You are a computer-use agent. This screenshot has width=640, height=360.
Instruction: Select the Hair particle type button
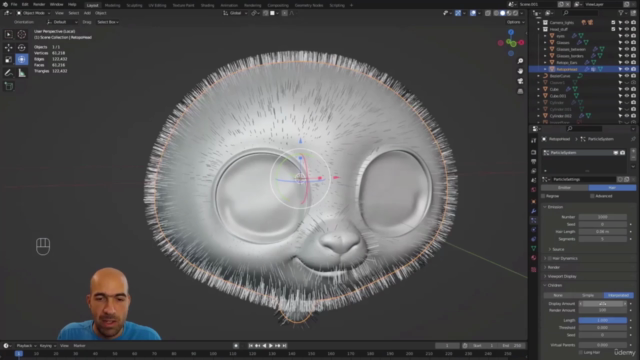click(612, 188)
